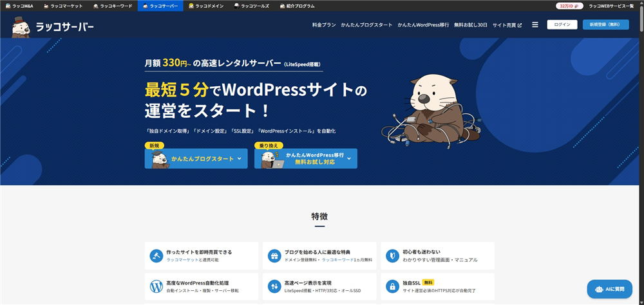Click the otter icon in 紹介プログラム tab
The image size is (644, 305).
coord(283,6)
